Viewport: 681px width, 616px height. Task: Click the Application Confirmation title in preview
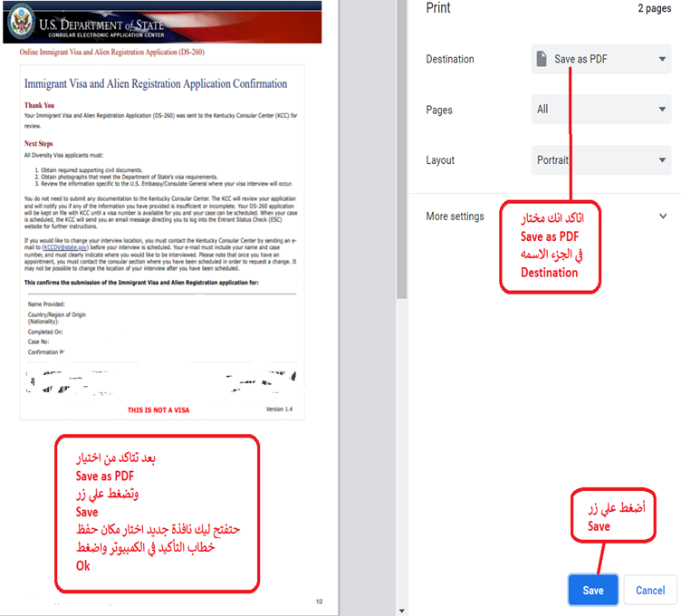(156, 83)
